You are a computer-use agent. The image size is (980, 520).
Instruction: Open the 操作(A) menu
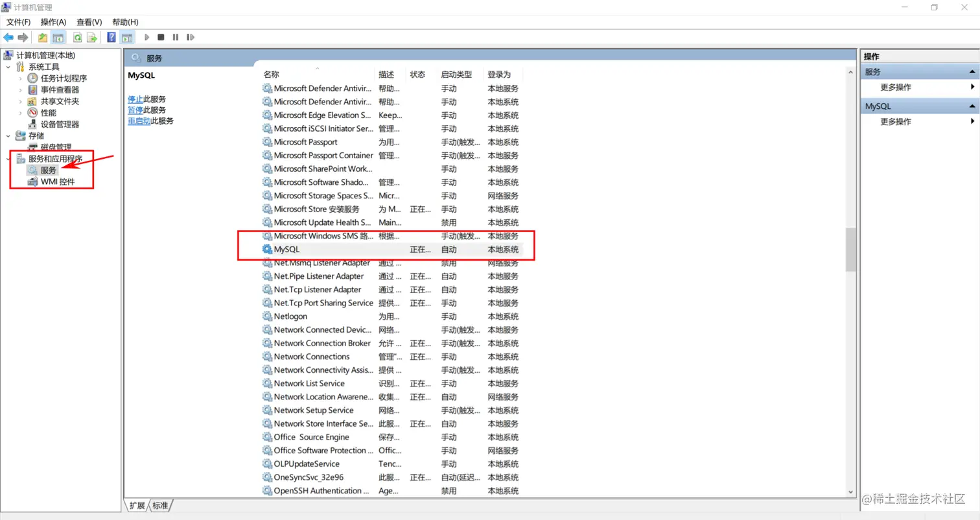click(x=54, y=22)
